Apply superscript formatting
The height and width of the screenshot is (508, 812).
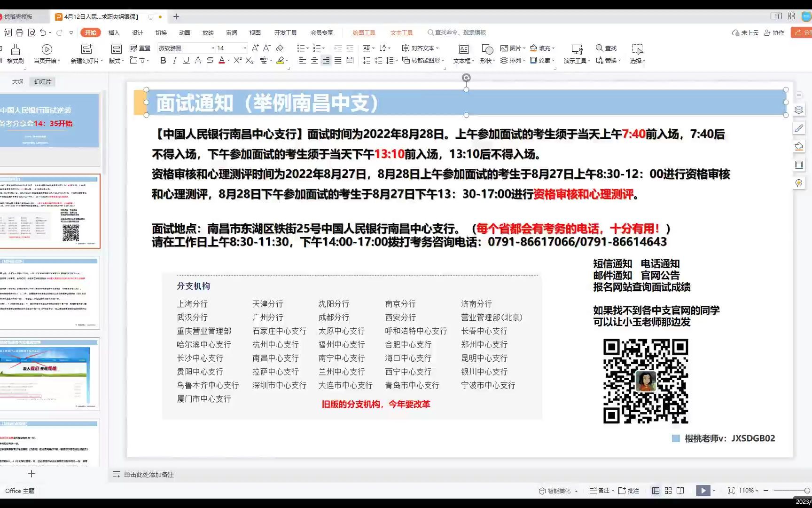(238, 60)
